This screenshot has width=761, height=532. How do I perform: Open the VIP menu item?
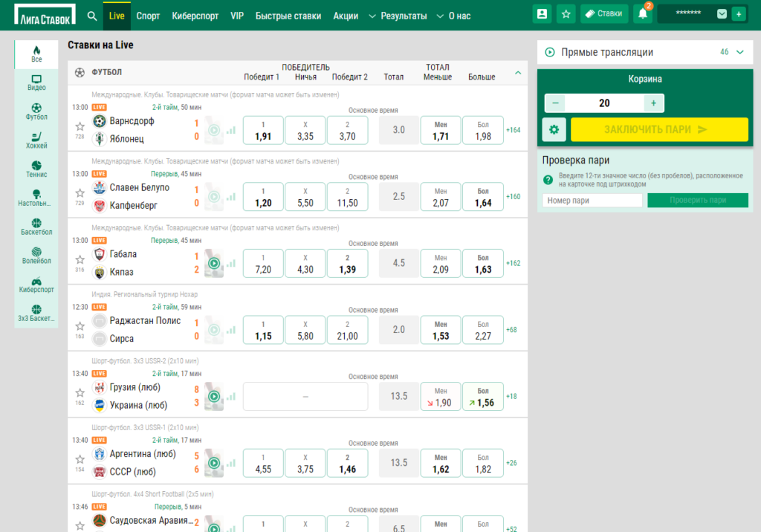pos(237,16)
